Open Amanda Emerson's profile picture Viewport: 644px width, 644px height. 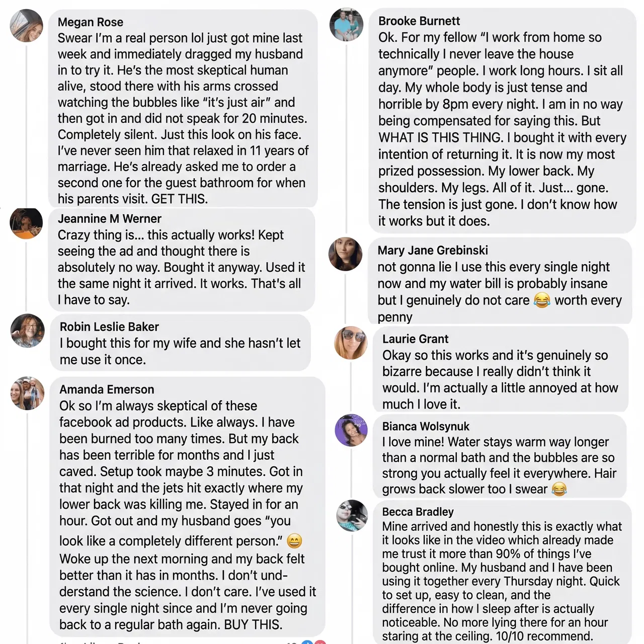click(28, 393)
